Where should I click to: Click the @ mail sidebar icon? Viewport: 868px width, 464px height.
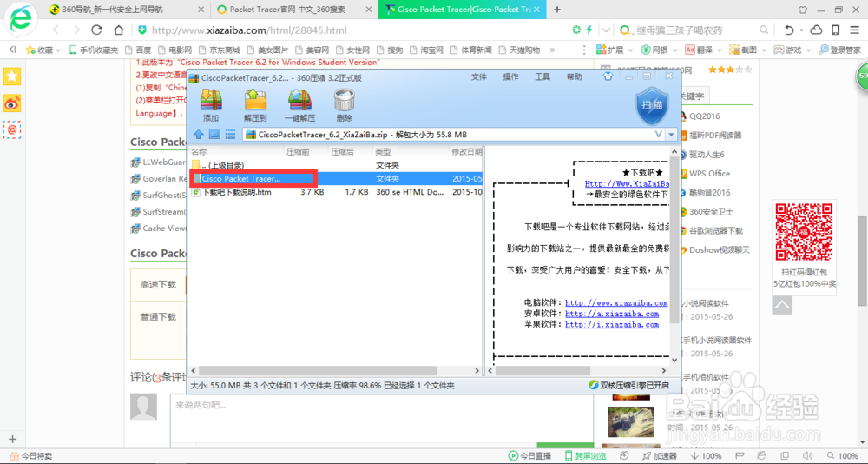coord(12,129)
